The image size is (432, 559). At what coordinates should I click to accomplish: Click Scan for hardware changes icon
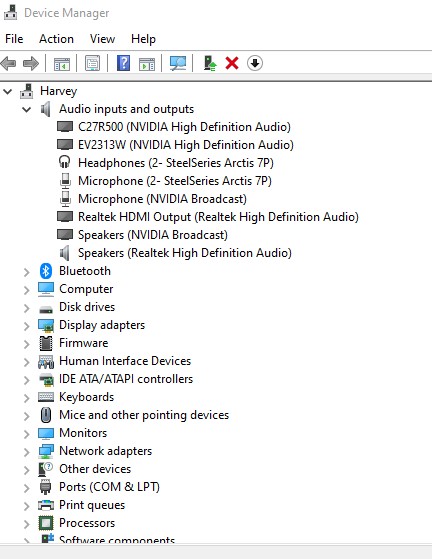(178, 63)
